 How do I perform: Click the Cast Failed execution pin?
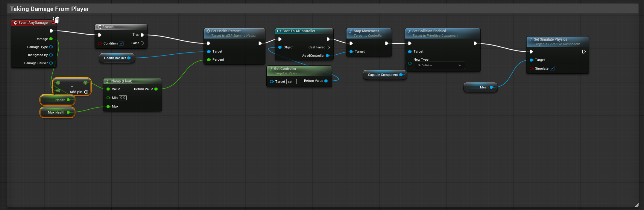tap(328, 47)
